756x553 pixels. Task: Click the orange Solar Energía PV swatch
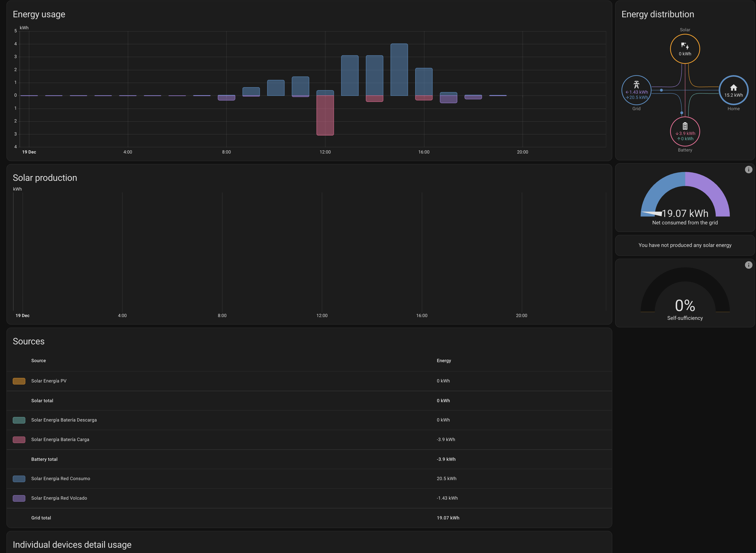[x=19, y=381]
